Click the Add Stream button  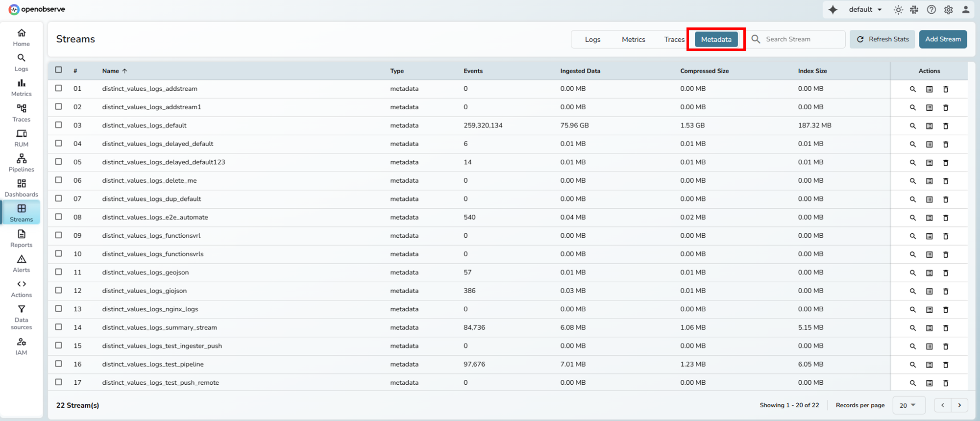click(x=943, y=39)
